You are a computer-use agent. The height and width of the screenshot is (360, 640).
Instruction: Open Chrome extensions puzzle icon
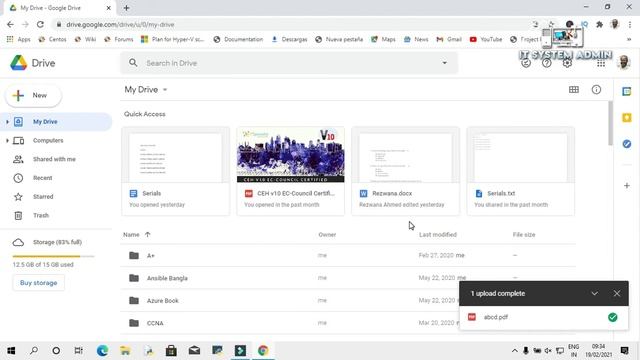[599, 24]
